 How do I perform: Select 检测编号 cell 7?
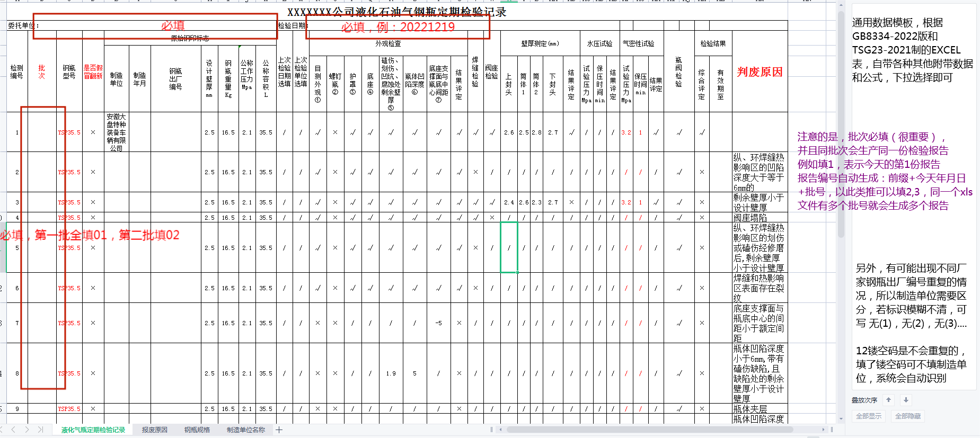[x=17, y=323]
